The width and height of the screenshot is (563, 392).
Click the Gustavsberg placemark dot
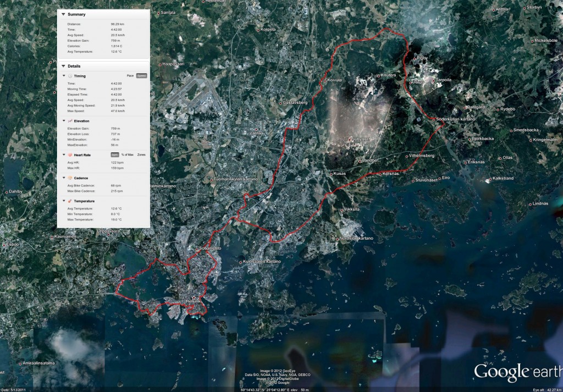280,103
